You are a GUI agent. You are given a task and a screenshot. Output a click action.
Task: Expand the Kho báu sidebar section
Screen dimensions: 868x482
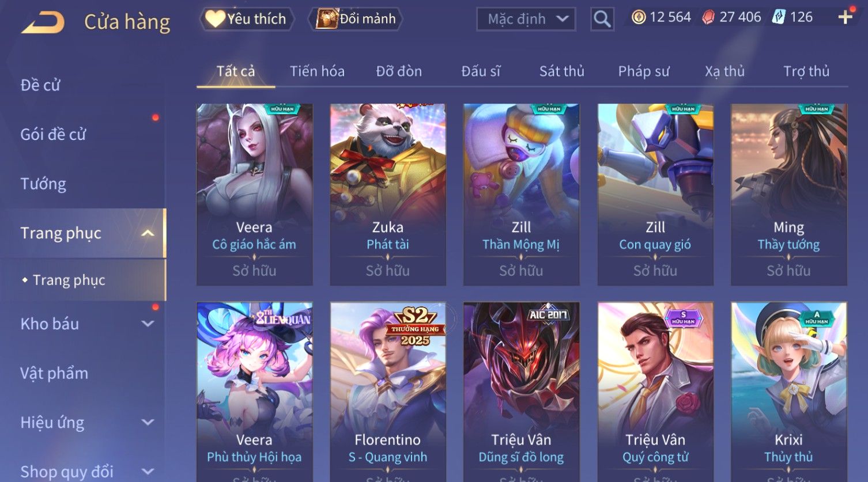click(x=148, y=324)
